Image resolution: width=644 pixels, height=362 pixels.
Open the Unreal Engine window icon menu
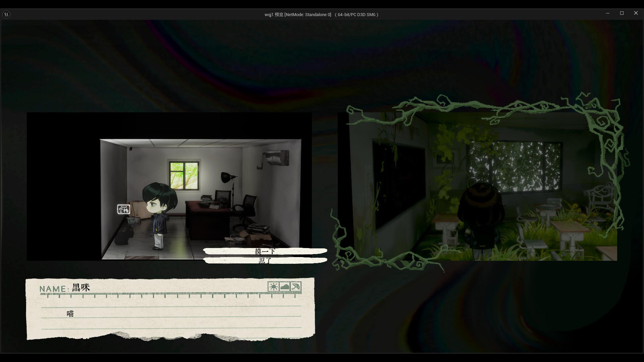pyautogui.click(x=6, y=14)
